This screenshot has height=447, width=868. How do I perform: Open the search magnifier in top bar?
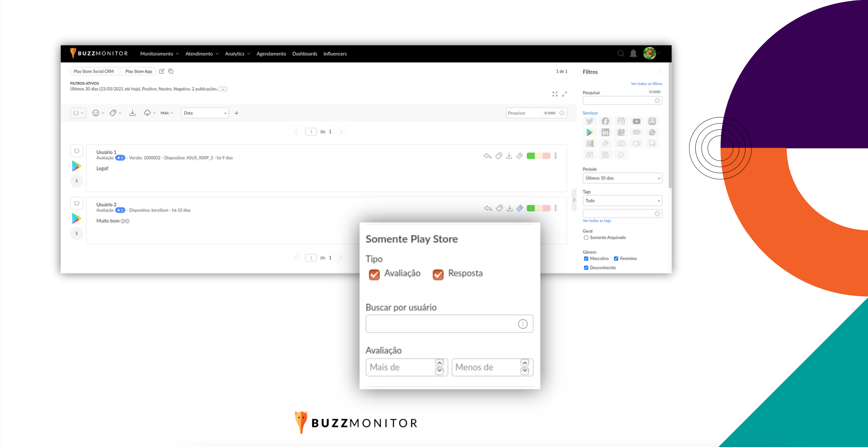tap(621, 54)
